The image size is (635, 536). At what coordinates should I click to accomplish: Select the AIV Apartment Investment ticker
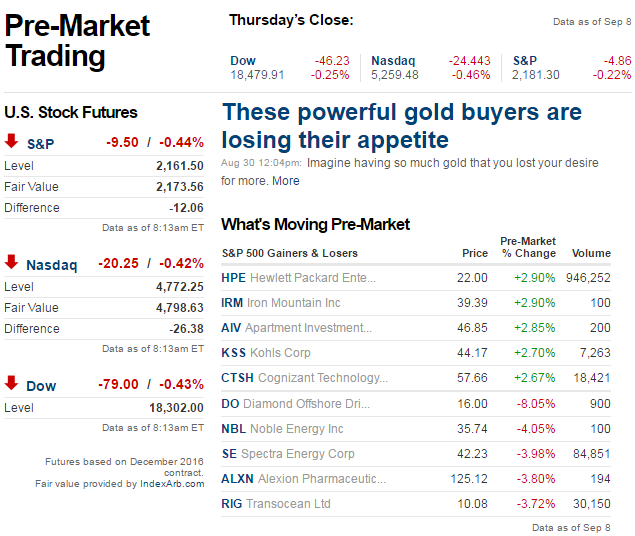click(231, 327)
